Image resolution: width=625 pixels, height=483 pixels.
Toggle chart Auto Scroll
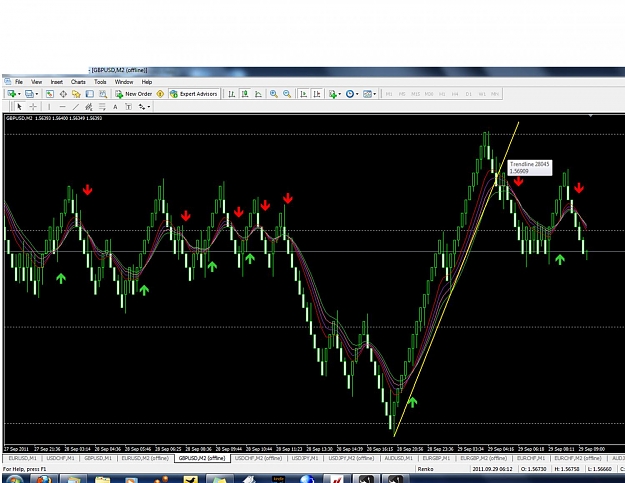303,94
